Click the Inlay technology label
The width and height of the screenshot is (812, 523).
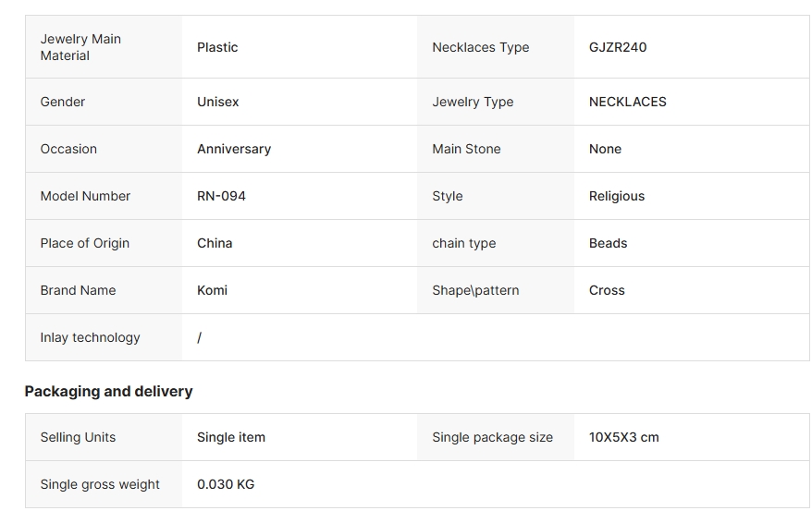[x=90, y=337]
